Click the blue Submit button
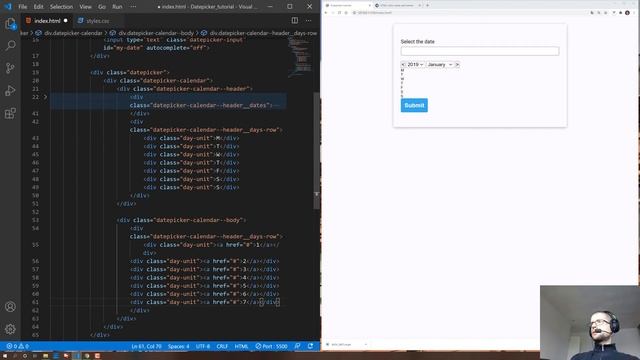640x360 pixels. coord(414,105)
